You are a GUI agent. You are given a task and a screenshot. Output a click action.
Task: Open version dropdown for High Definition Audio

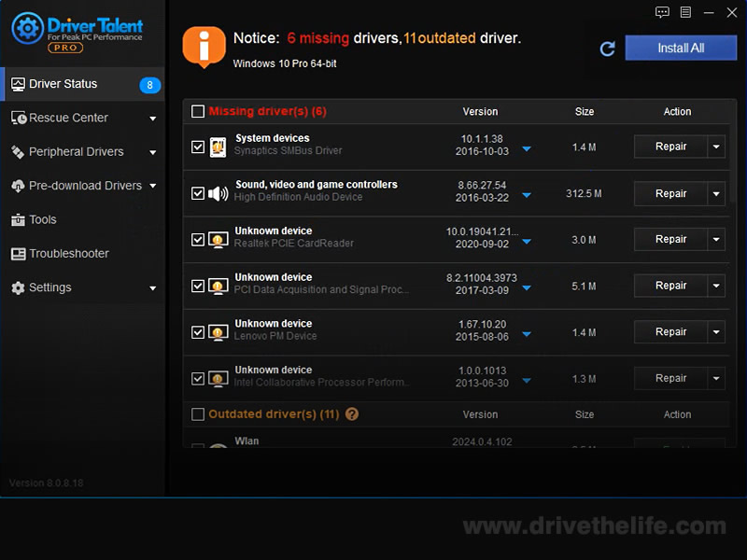pos(527,195)
